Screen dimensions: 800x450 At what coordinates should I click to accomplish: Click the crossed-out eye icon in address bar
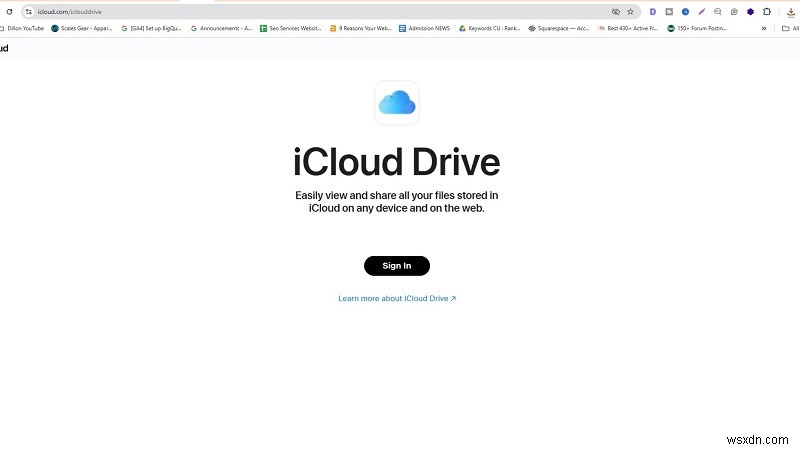tap(616, 12)
